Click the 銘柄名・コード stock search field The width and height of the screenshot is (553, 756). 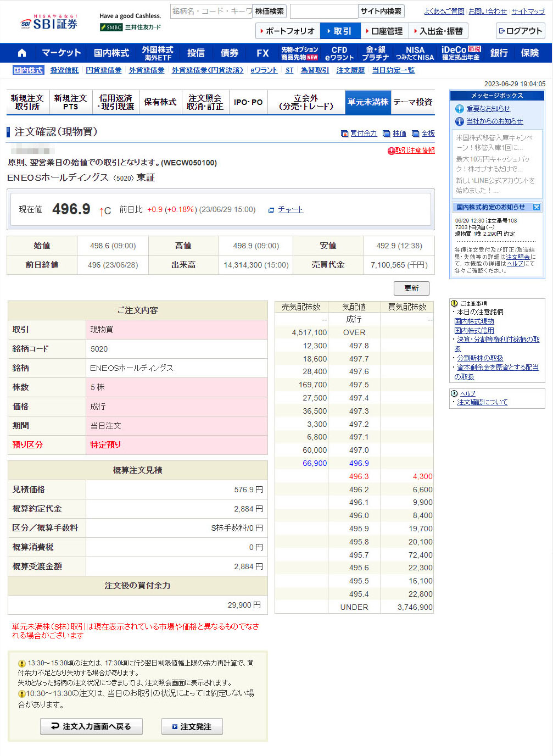tap(211, 11)
